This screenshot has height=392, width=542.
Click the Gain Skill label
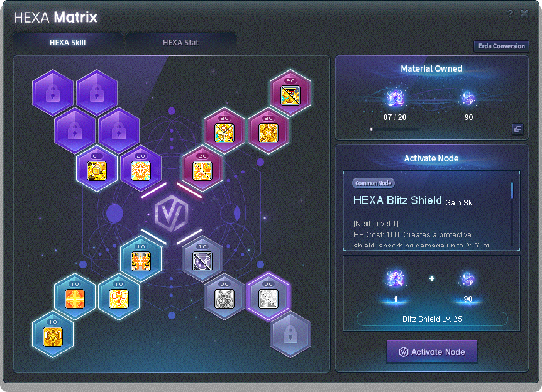(462, 203)
